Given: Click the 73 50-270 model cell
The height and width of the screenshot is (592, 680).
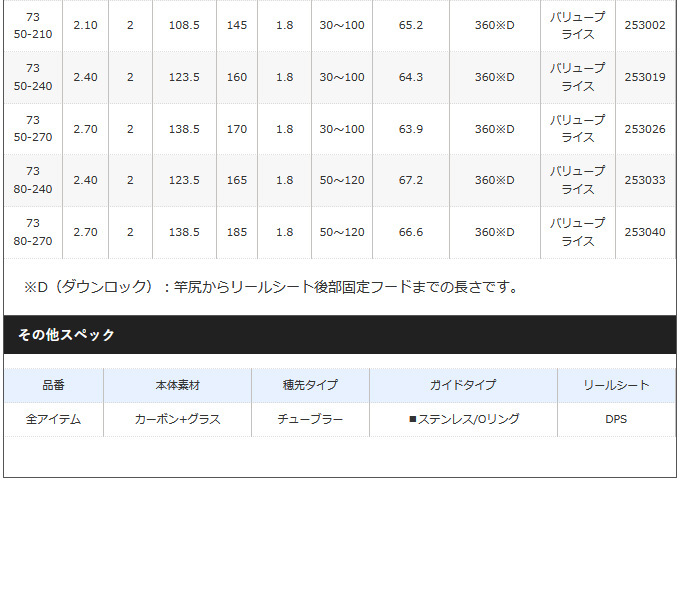Looking at the screenshot, I should [x=33, y=129].
